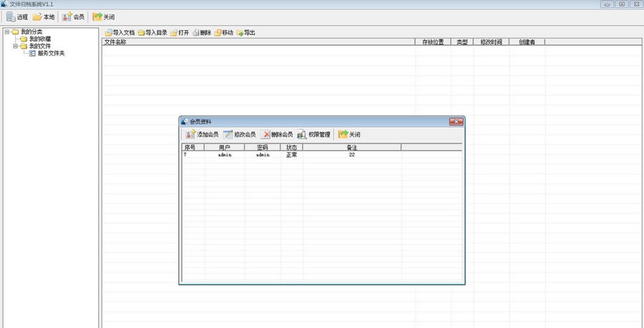Click the 22 remark cell
The image size is (644, 328).
pyautogui.click(x=352, y=155)
